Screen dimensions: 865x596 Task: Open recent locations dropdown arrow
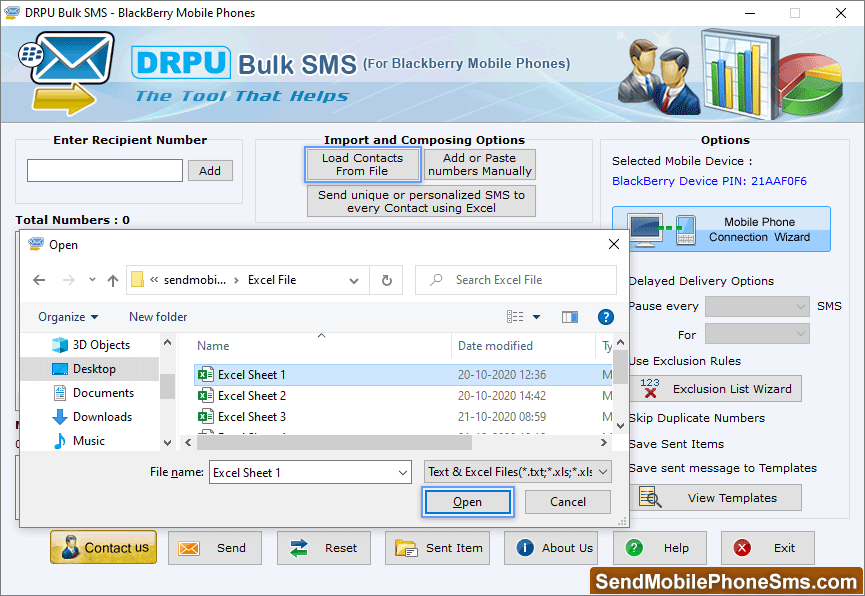[x=92, y=280]
